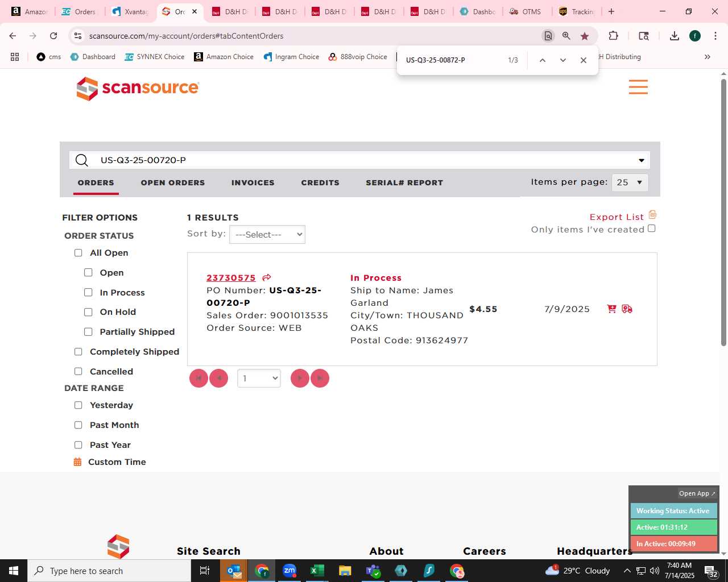
Task: Switch to the Orders tab
Action: 96,182
